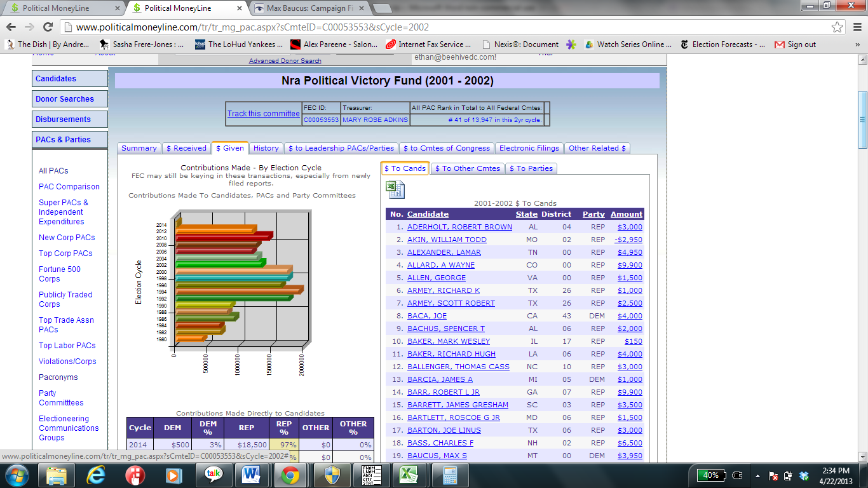
Task: Reload the page with the refresh icon
Action: 48,27
